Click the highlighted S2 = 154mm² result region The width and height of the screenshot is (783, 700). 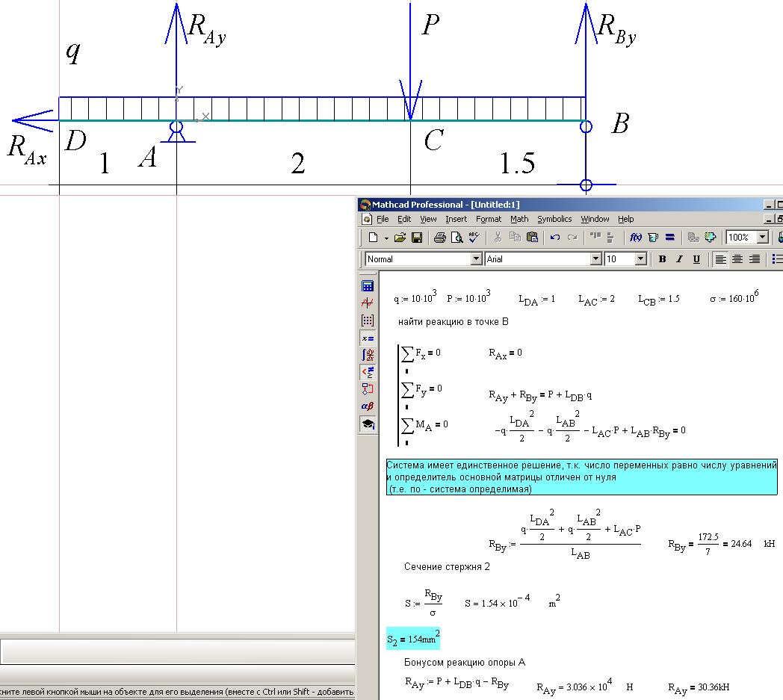[x=413, y=640]
